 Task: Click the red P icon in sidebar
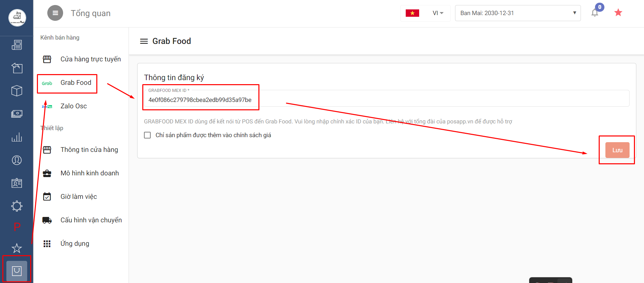pyautogui.click(x=17, y=227)
